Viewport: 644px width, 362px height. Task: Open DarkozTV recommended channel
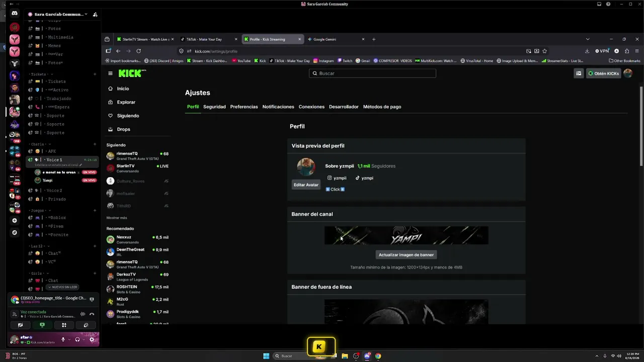click(137, 277)
